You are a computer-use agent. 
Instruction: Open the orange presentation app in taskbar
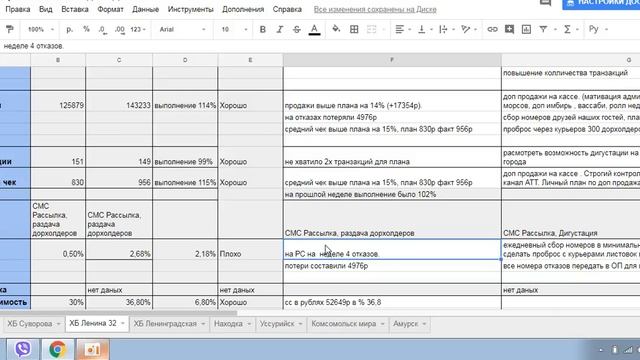pos(93,349)
